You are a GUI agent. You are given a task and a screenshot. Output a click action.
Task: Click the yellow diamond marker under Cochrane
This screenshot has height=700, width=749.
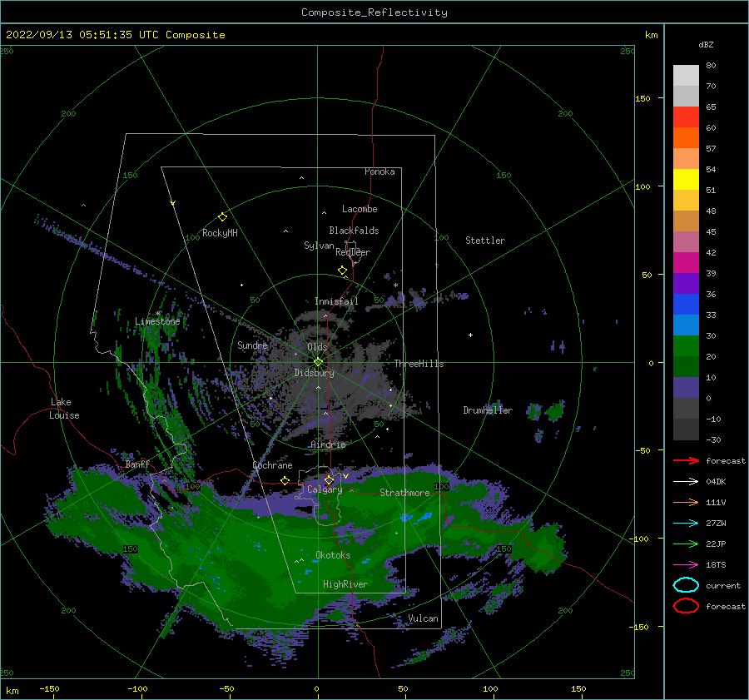(285, 481)
